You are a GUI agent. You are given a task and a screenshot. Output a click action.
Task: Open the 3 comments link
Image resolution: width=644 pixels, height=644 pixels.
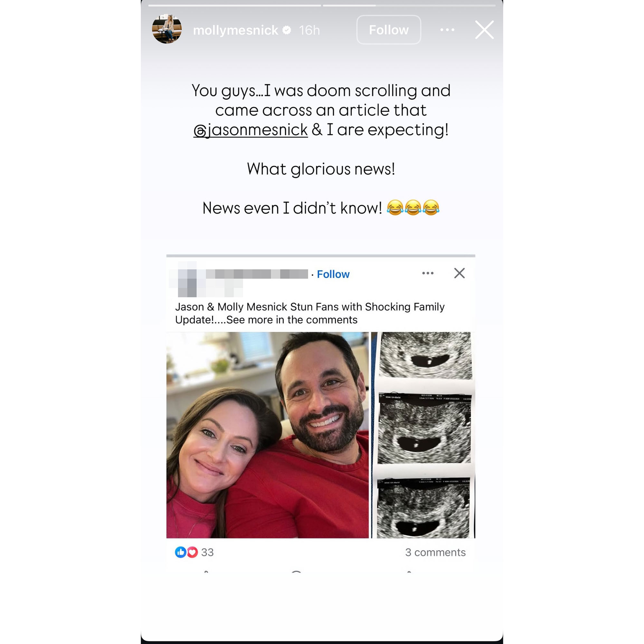pos(435,552)
